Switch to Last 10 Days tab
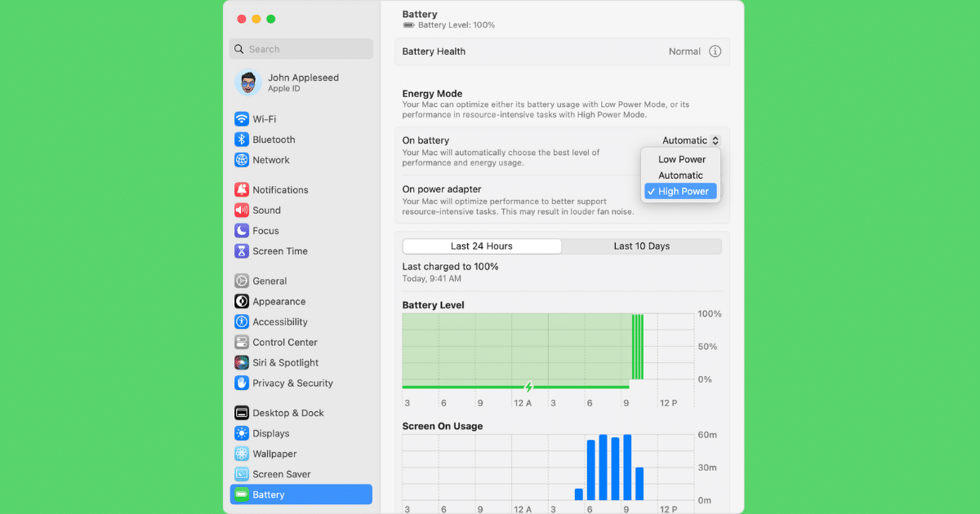 (x=642, y=246)
